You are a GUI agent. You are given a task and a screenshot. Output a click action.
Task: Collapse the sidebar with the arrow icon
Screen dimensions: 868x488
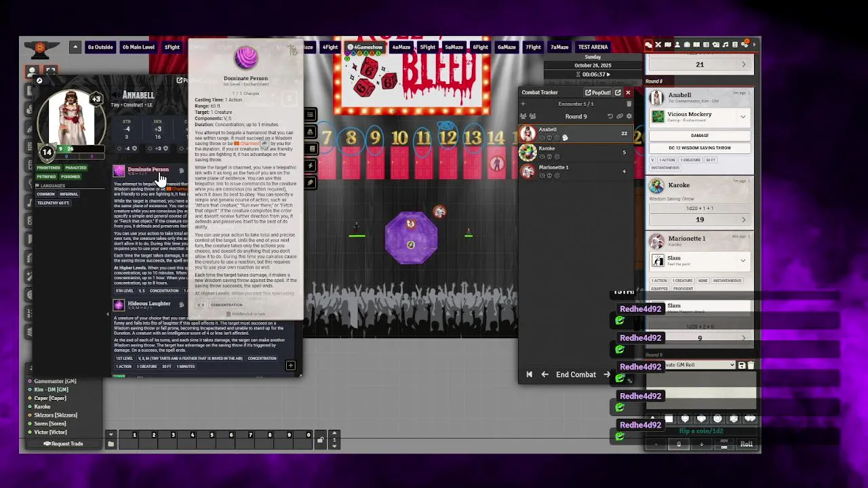754,45
